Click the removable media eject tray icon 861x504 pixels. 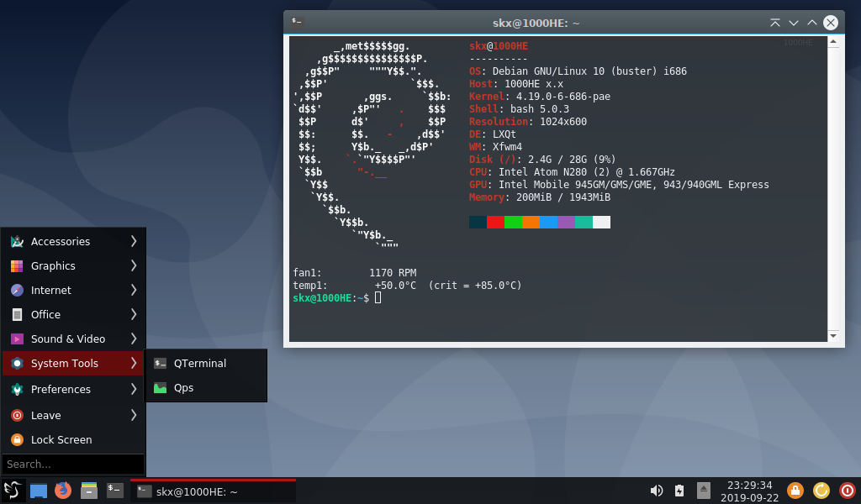tap(704, 491)
